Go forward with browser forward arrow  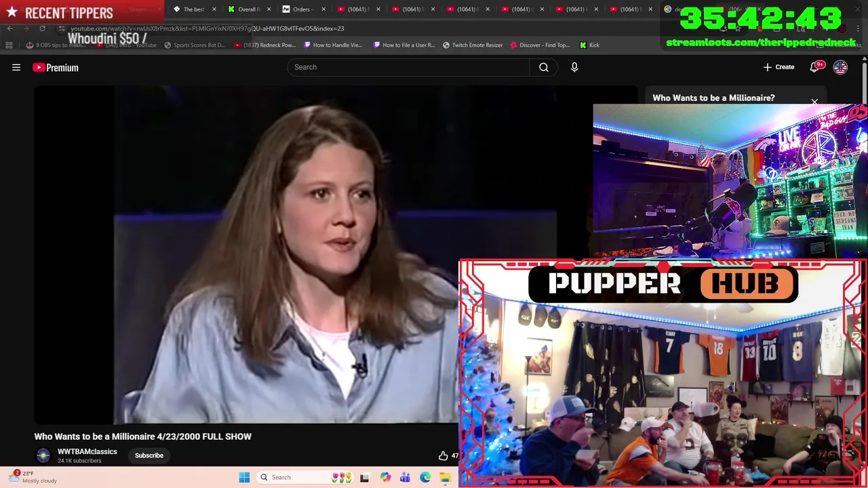pyautogui.click(x=26, y=28)
